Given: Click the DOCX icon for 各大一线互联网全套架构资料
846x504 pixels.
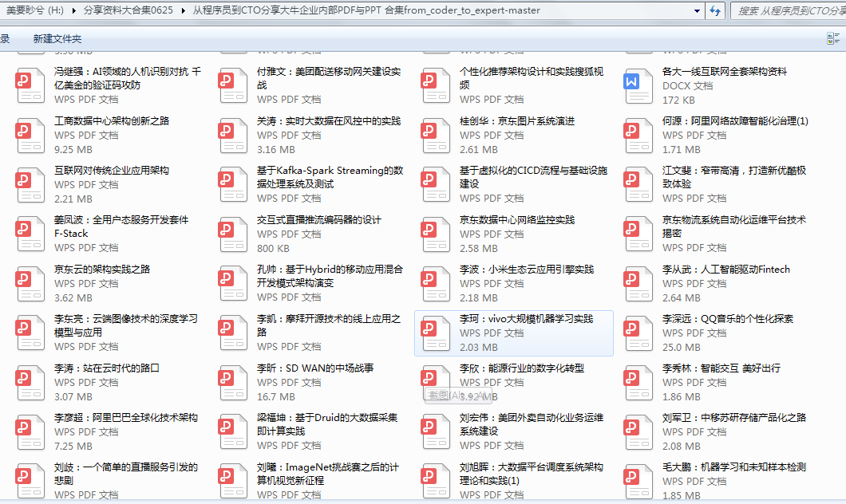Looking at the screenshot, I should point(638,86).
